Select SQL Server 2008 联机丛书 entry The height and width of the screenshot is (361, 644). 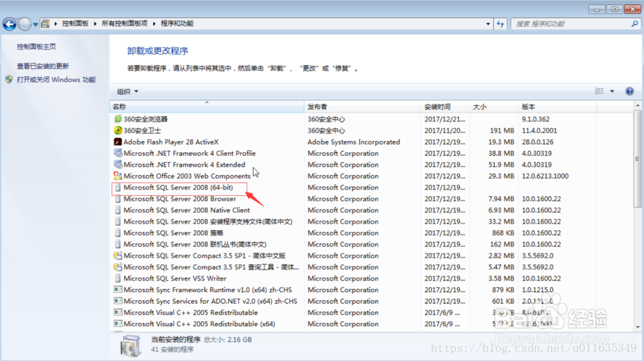click(x=194, y=244)
